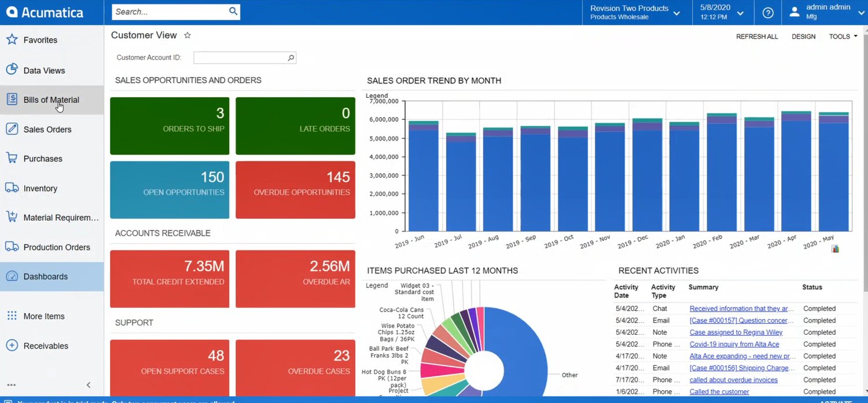Expand the Tools dropdown menu
868x403 pixels.
(843, 36)
